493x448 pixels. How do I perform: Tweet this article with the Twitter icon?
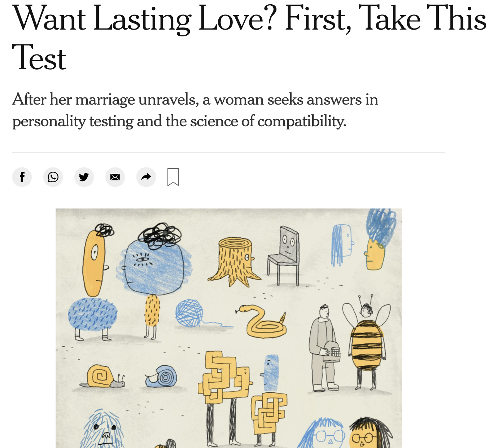pyautogui.click(x=84, y=177)
